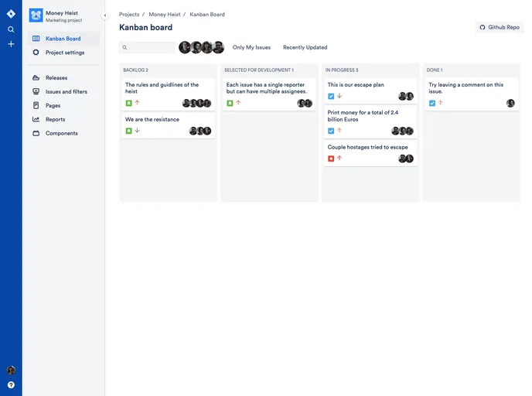
Task: Open Components in sidebar
Action: (x=63, y=133)
